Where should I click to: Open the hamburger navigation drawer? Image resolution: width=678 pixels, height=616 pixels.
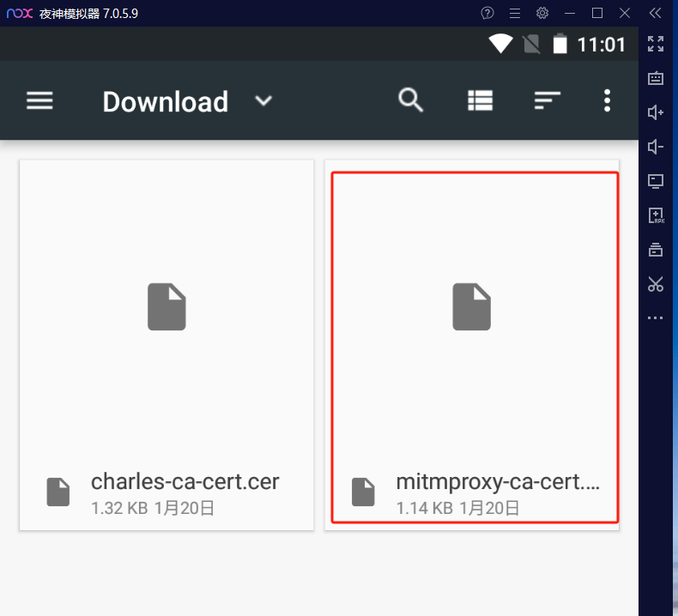click(x=39, y=101)
